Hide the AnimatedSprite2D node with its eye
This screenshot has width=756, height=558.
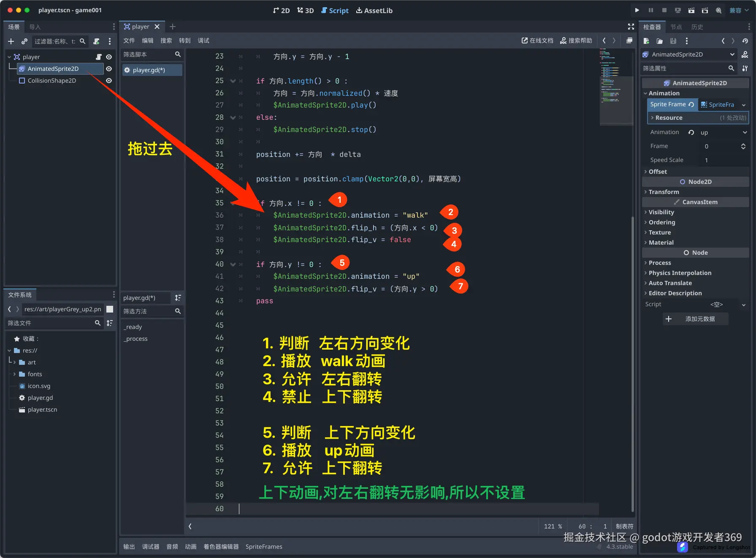tap(109, 68)
